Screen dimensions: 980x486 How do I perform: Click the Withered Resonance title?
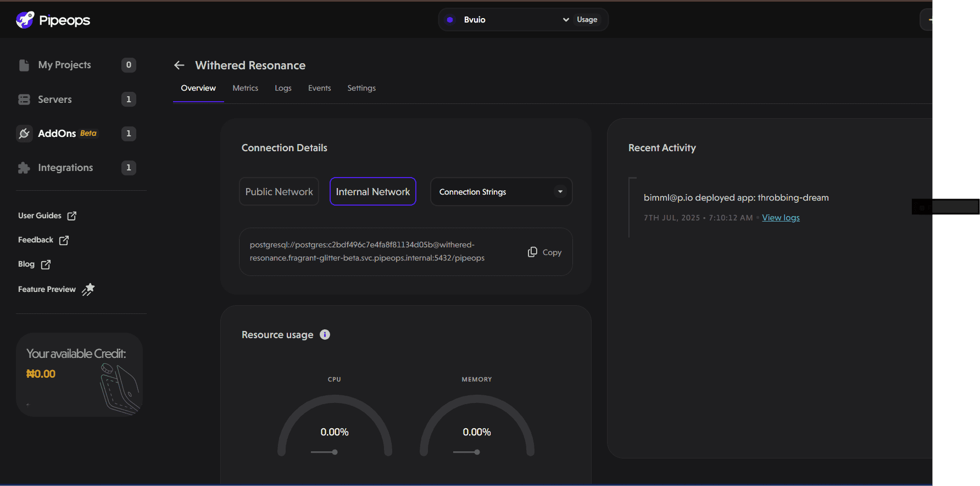coord(250,65)
